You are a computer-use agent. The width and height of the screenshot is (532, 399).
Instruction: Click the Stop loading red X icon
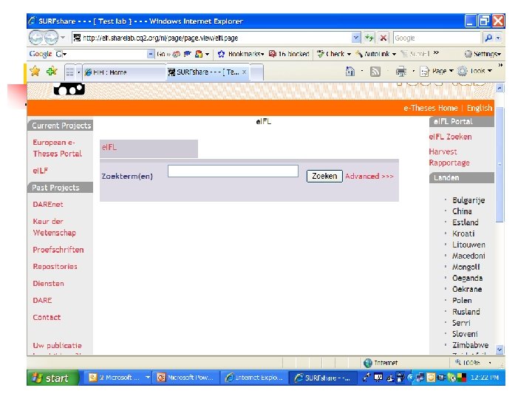pyautogui.click(x=383, y=38)
